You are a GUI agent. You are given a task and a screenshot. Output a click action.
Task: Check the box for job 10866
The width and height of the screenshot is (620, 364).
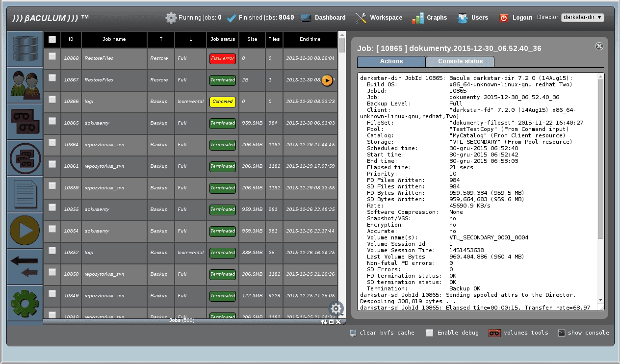pyautogui.click(x=52, y=100)
